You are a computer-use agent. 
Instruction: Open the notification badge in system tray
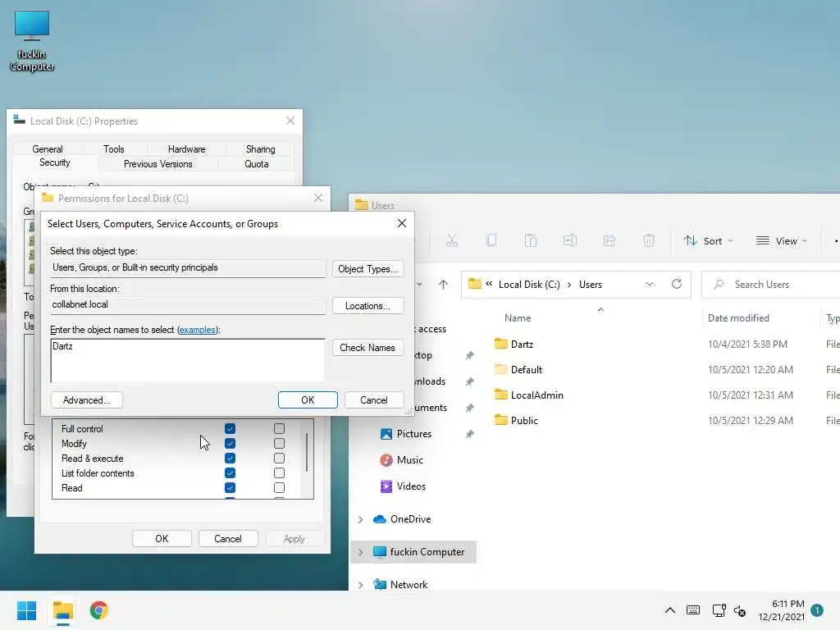pyautogui.click(x=817, y=609)
